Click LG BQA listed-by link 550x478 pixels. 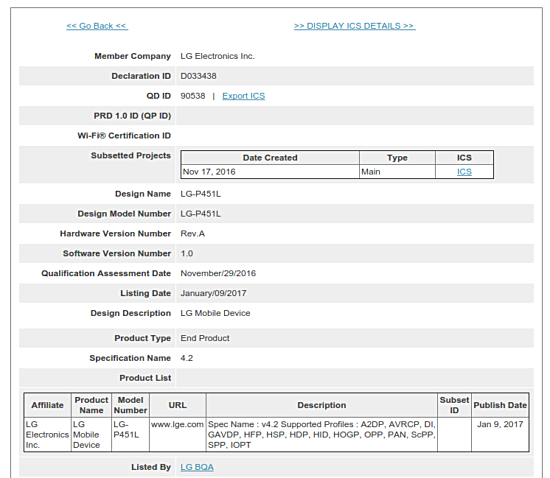[x=197, y=467]
